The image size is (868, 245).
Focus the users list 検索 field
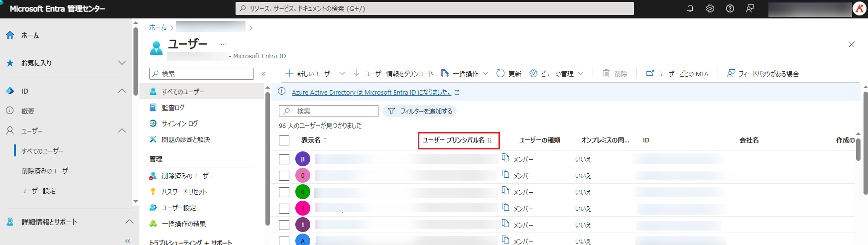pyautogui.click(x=329, y=111)
